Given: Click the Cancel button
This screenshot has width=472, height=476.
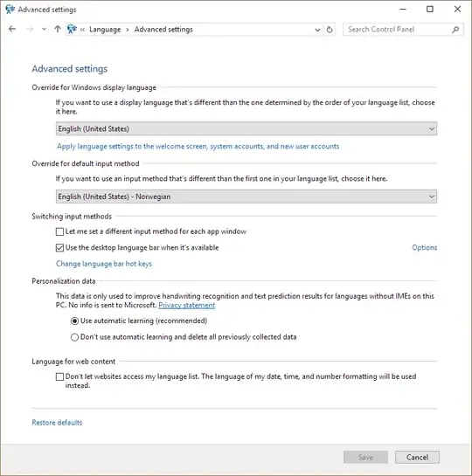Looking at the screenshot, I should click(x=417, y=457).
